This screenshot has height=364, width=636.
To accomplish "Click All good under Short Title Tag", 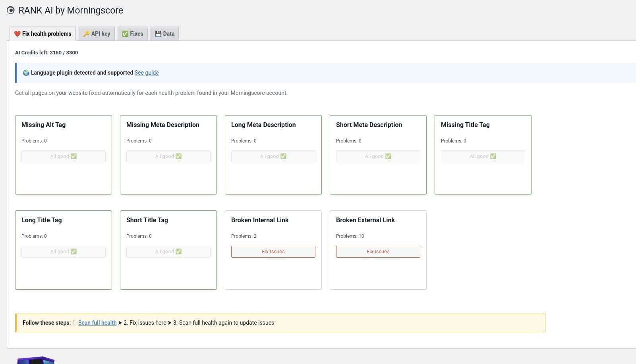I will tap(168, 252).
